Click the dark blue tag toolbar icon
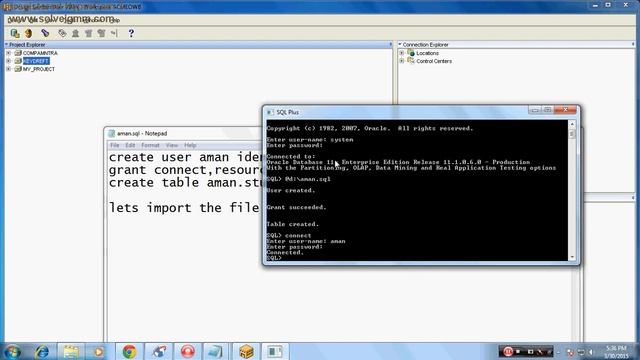640x360 pixels. tap(45, 33)
